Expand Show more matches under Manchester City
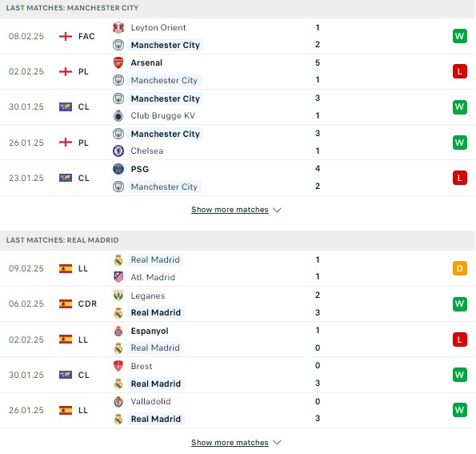Image resolution: width=476 pixels, height=454 pixels. coord(230,210)
